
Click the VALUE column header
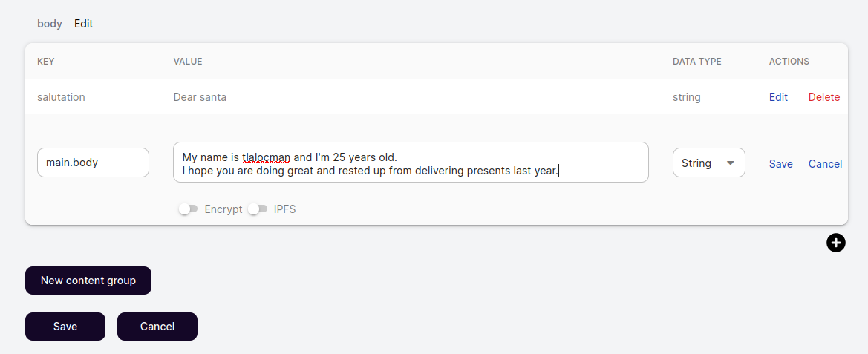(x=188, y=62)
